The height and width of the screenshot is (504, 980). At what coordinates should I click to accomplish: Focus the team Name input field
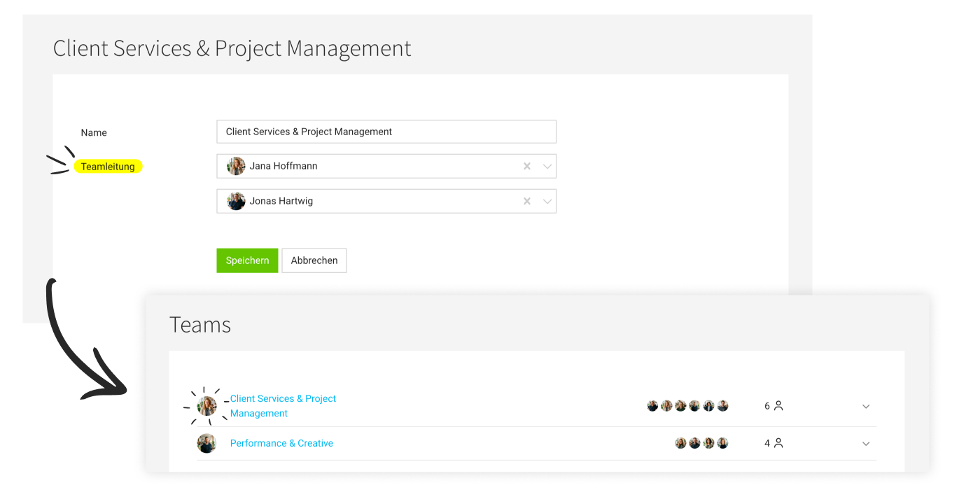click(386, 132)
